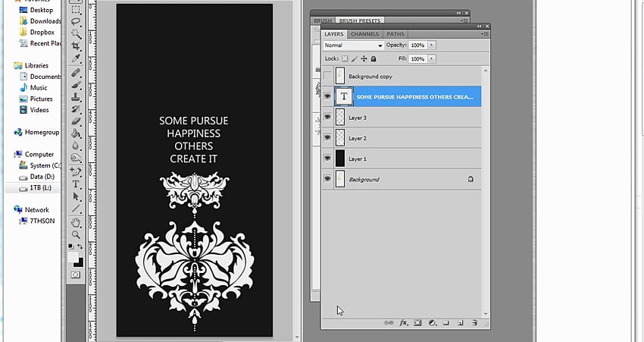Select the Pen tool
Viewport: 644px width, 342px height.
click(76, 171)
